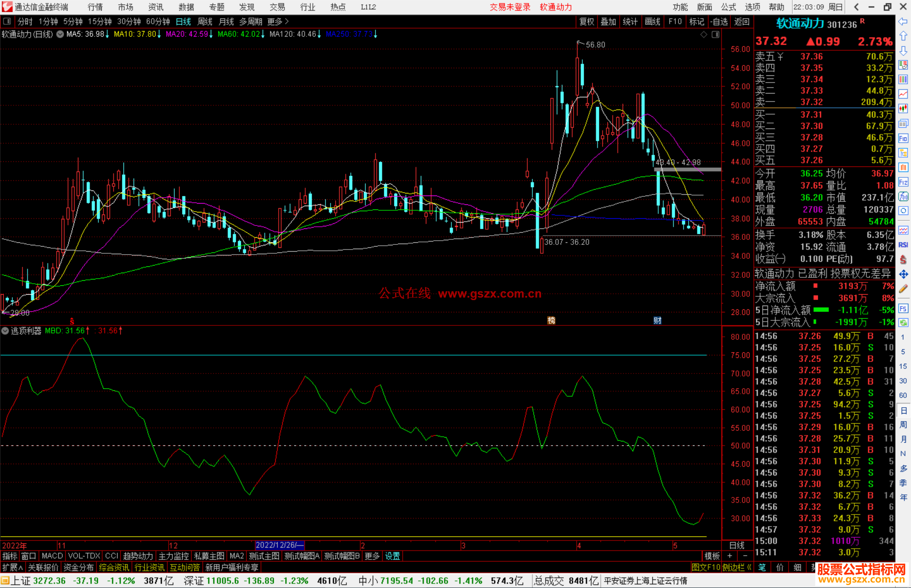Open the 行情 menu

point(95,7)
